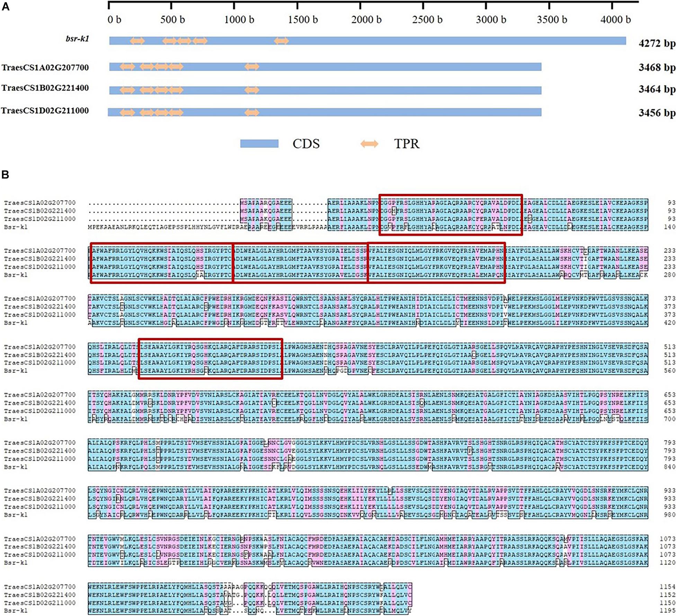677x616 pixels.
Task: Click the orange TPR arrow symbol in the legend
Action: click(369, 144)
